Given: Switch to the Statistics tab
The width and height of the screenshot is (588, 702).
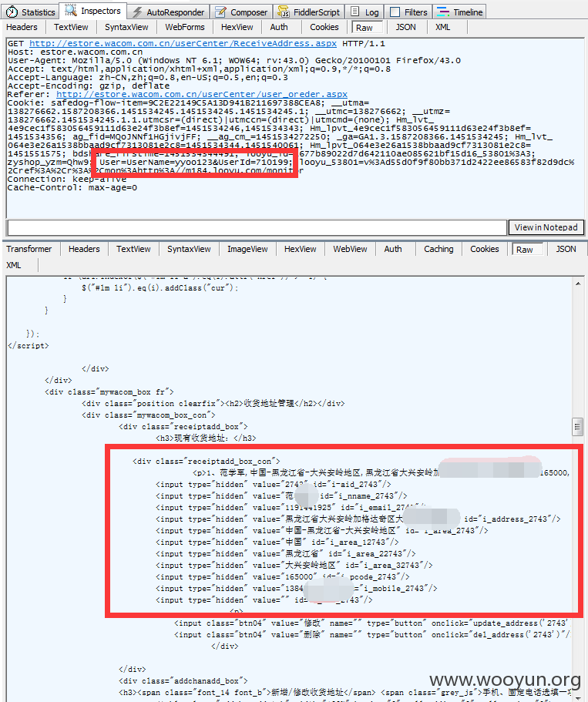Looking at the screenshot, I should click(31, 12).
